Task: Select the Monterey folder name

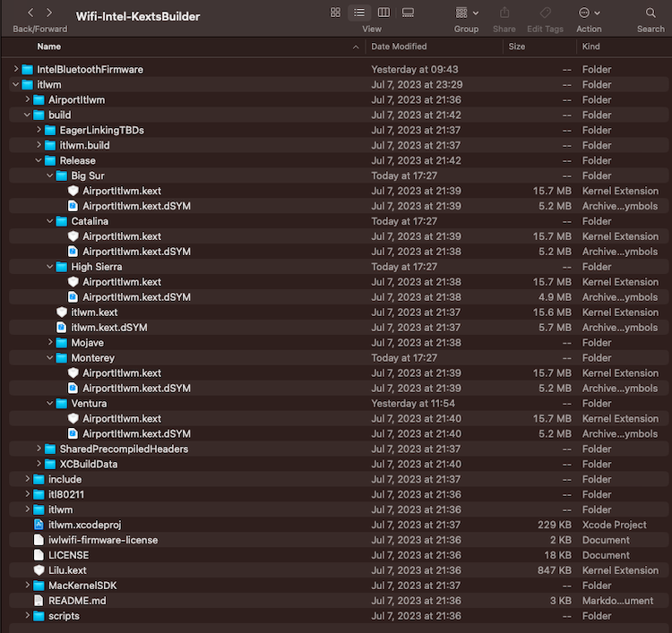Action: [92, 358]
